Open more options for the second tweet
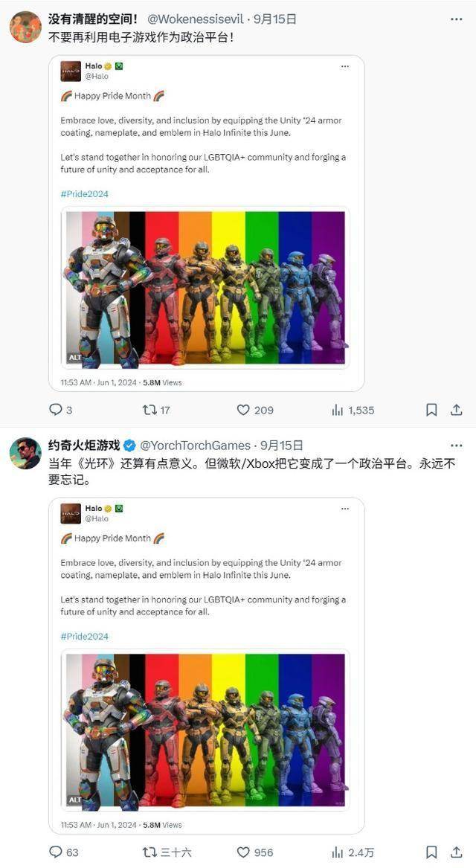Viewport: 476px width, 868px height. [x=456, y=445]
